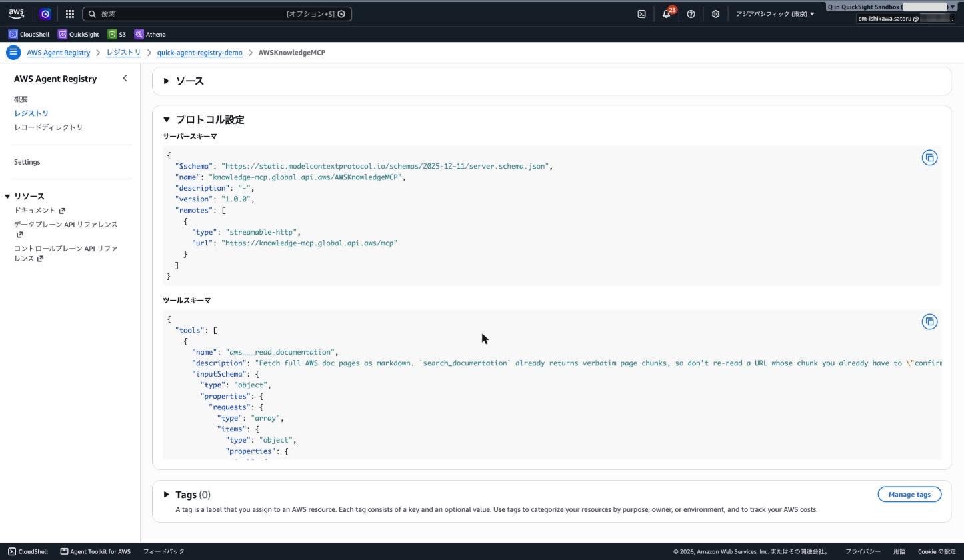Open the ドキュメント external link

(39, 211)
